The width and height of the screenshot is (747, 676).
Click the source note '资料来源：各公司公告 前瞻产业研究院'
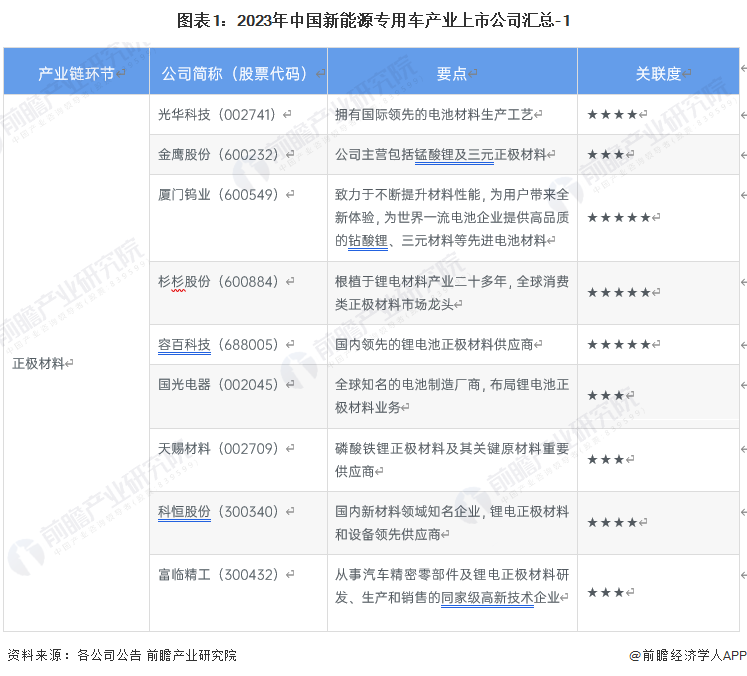pos(122,656)
